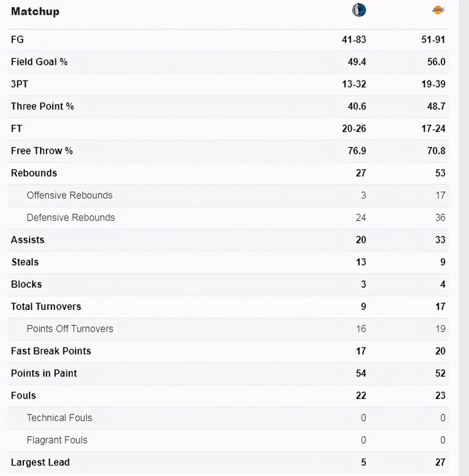
Task: Click the Field Goal % row label
Action: (39, 62)
